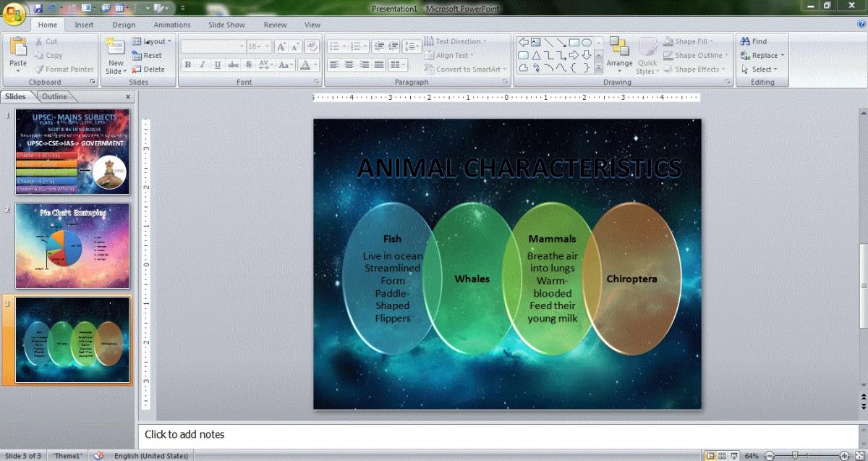Switch to Slide Sorter view in status bar

coord(723,456)
